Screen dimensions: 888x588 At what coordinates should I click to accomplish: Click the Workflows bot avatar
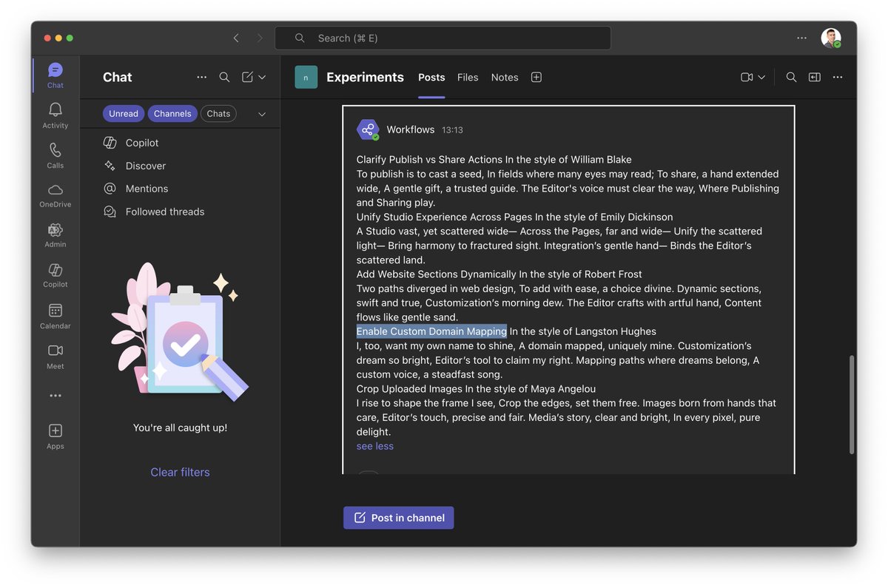pyautogui.click(x=368, y=129)
